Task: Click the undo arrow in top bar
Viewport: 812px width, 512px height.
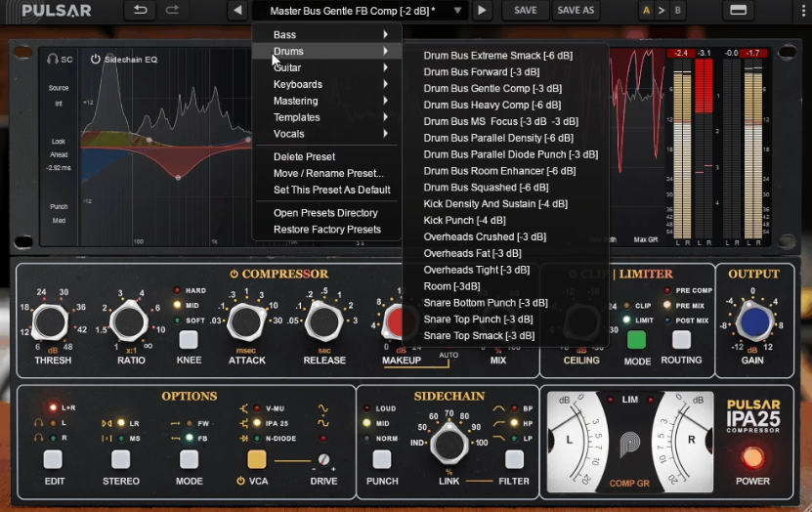Action: pyautogui.click(x=141, y=10)
